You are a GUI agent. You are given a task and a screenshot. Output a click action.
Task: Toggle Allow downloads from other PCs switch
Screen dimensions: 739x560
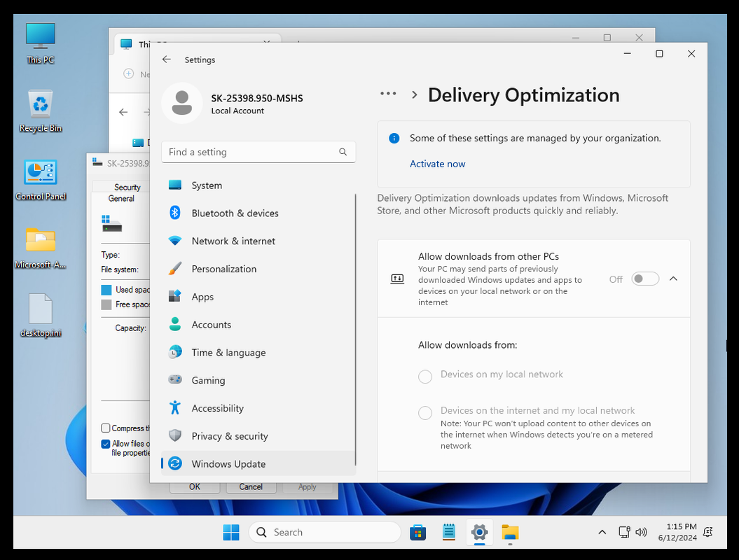point(644,279)
